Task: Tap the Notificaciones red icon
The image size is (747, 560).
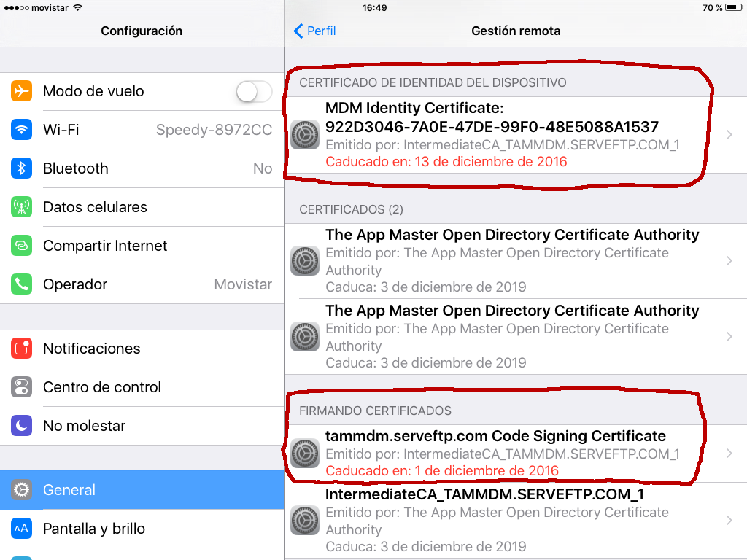Action: [x=21, y=349]
